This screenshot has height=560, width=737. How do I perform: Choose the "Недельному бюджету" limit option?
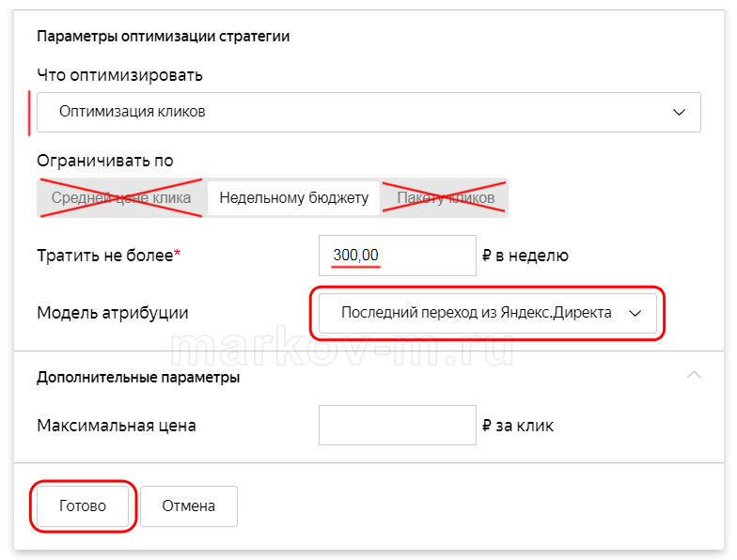[294, 198]
